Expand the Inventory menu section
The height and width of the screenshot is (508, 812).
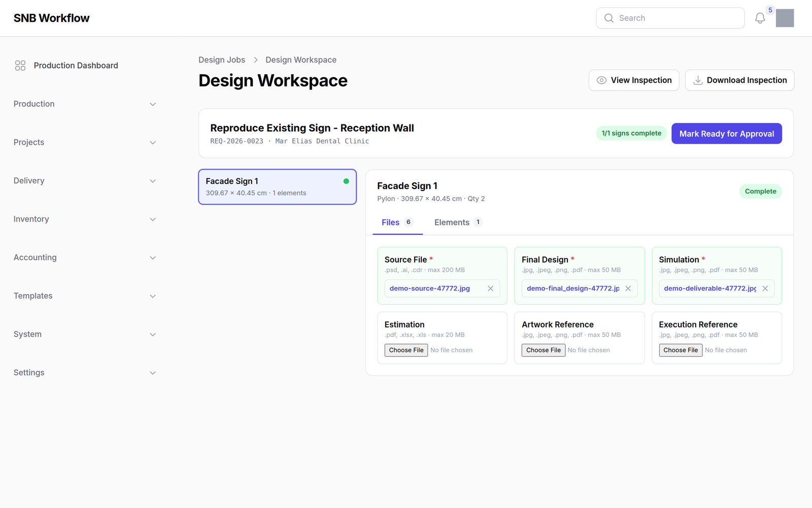coord(85,219)
